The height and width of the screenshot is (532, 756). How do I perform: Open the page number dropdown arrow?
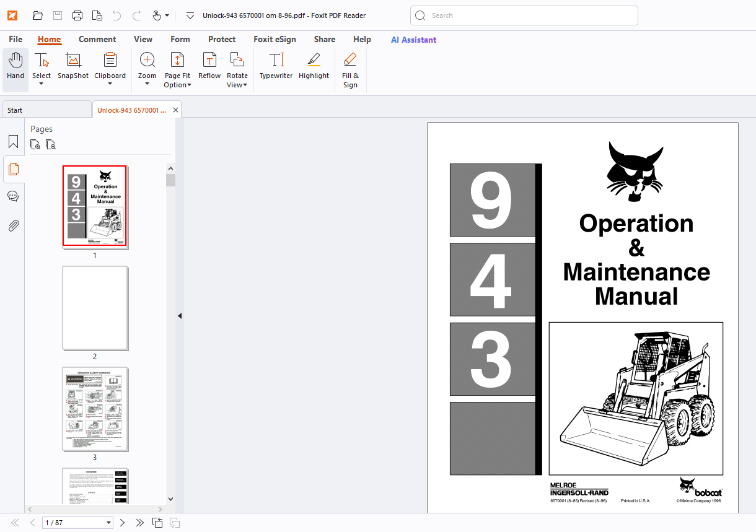point(109,523)
